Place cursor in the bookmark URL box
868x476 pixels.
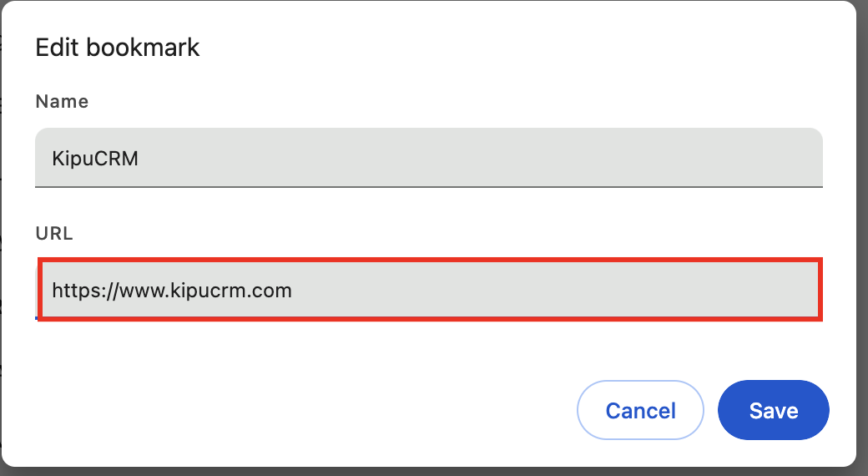[429, 290]
